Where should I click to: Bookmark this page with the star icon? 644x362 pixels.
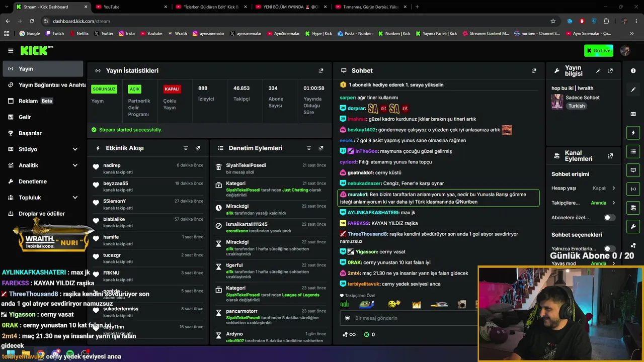(553, 21)
